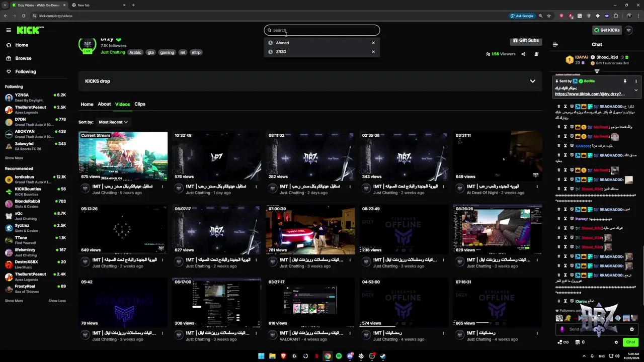Bookmark this page with the star icon
Viewport: 644px width, 362px height.
[x=549, y=16]
